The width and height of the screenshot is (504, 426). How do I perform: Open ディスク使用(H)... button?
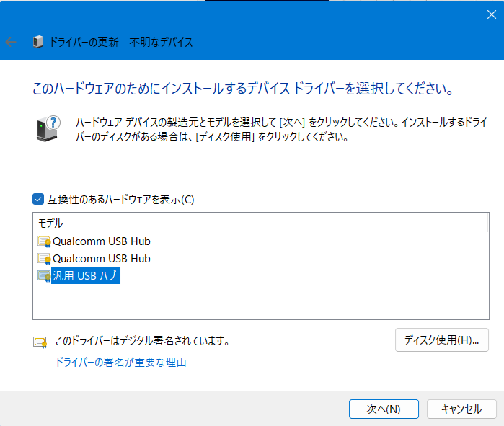tap(442, 340)
